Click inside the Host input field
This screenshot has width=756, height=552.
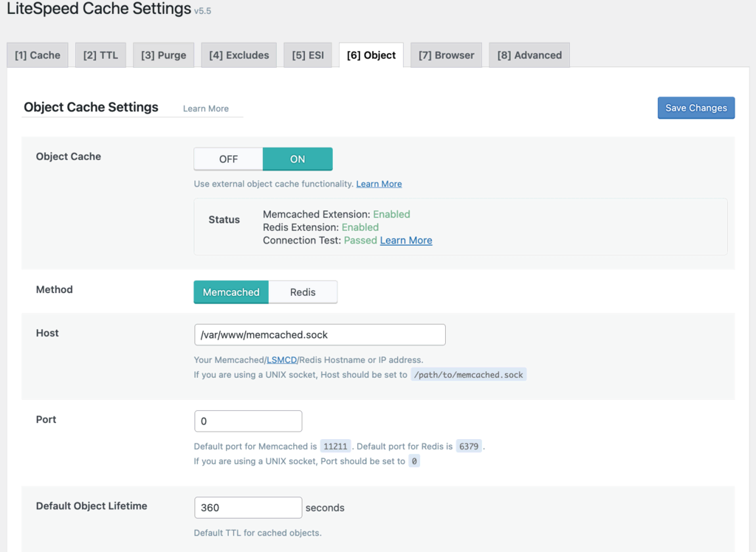point(319,334)
